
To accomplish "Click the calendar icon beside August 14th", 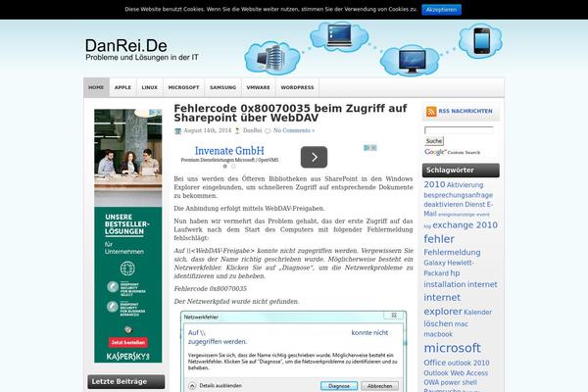I will (x=177, y=131).
